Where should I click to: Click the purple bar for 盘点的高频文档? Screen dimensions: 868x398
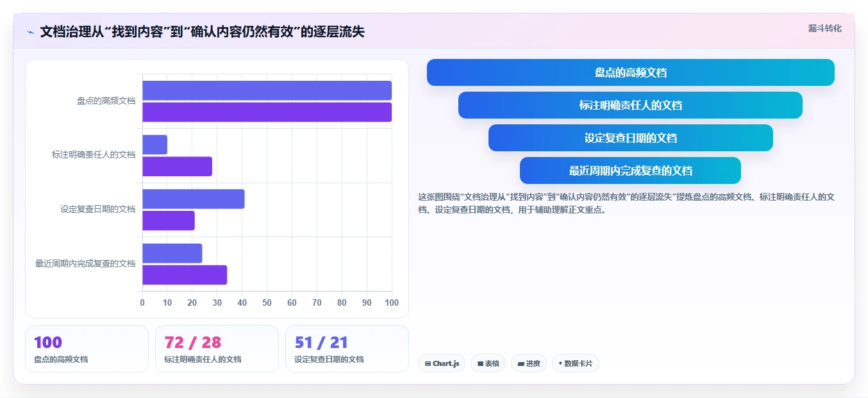(267, 112)
